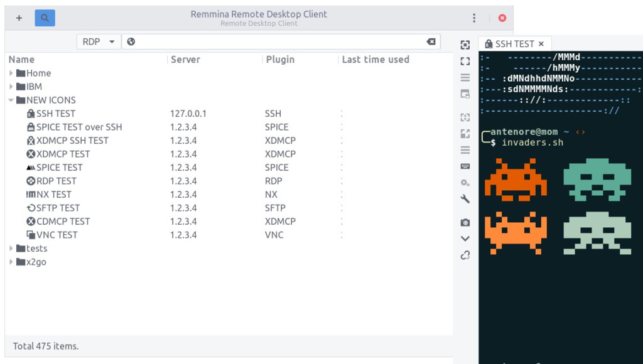Click the down chevron to minimize session

tap(465, 238)
